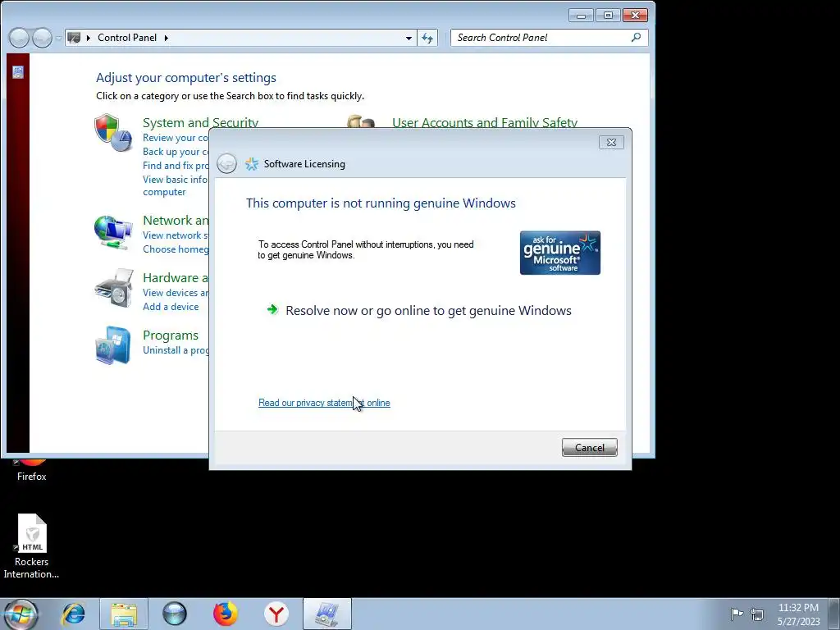Click the Network and Internet globe icon
The image size is (840, 630).
point(113,232)
